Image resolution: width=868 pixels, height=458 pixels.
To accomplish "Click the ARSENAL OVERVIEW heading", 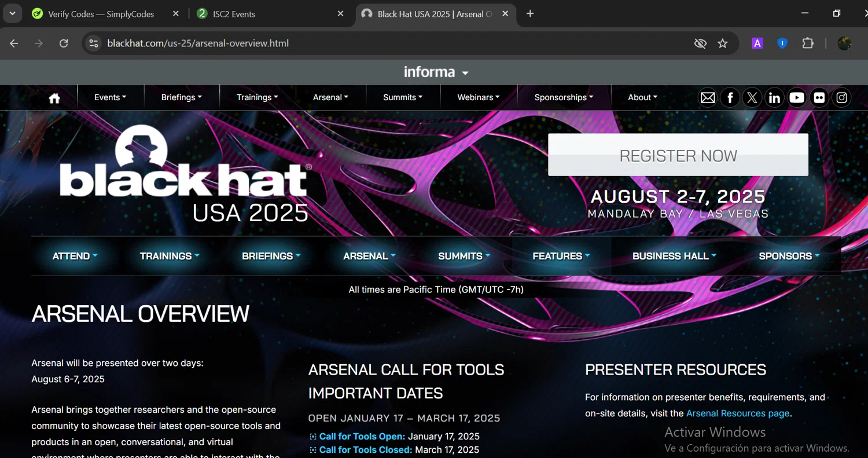I will 141,314.
